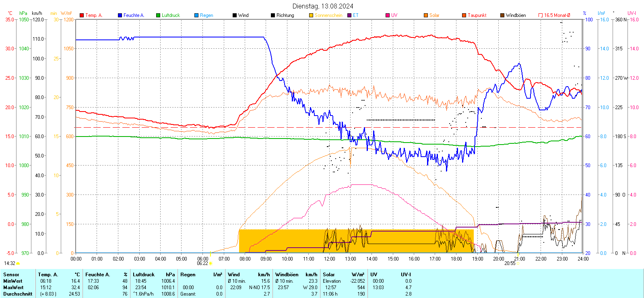
Task: Click the Taupunkt legend square
Action: (464, 15)
